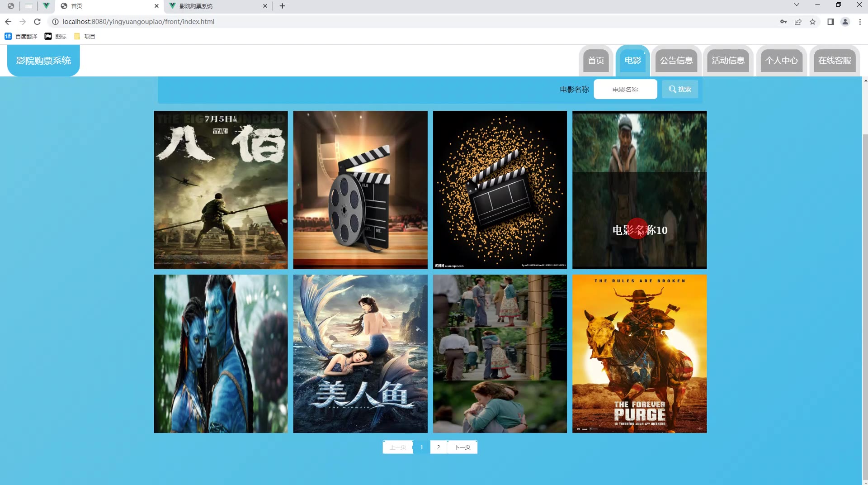Navigate to 首页 in site menu
The image size is (868, 485).
coord(596,61)
